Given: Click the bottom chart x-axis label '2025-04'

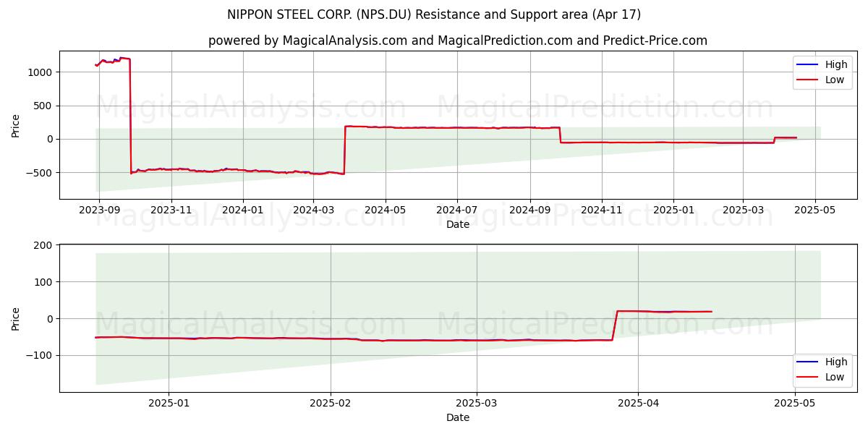Looking at the screenshot, I should (638, 404).
